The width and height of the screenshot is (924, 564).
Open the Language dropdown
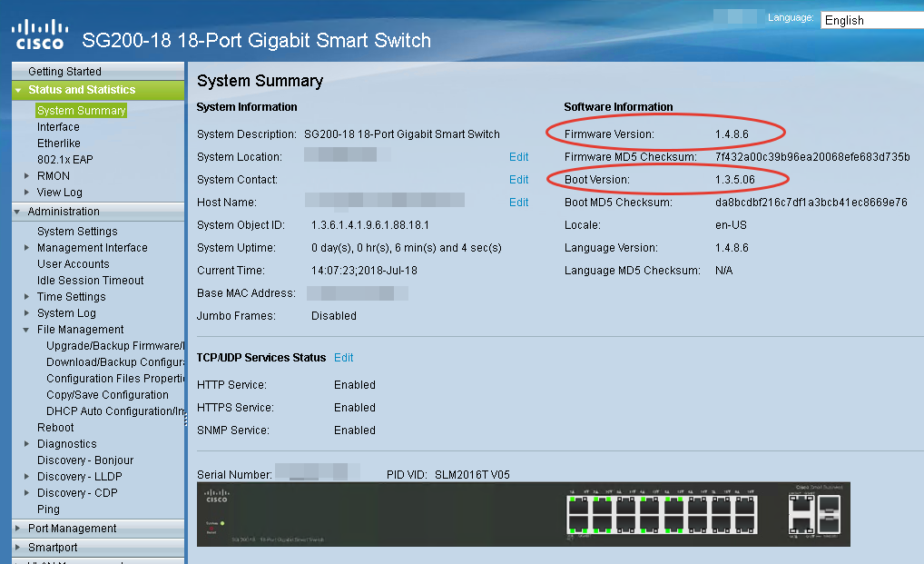coord(871,20)
